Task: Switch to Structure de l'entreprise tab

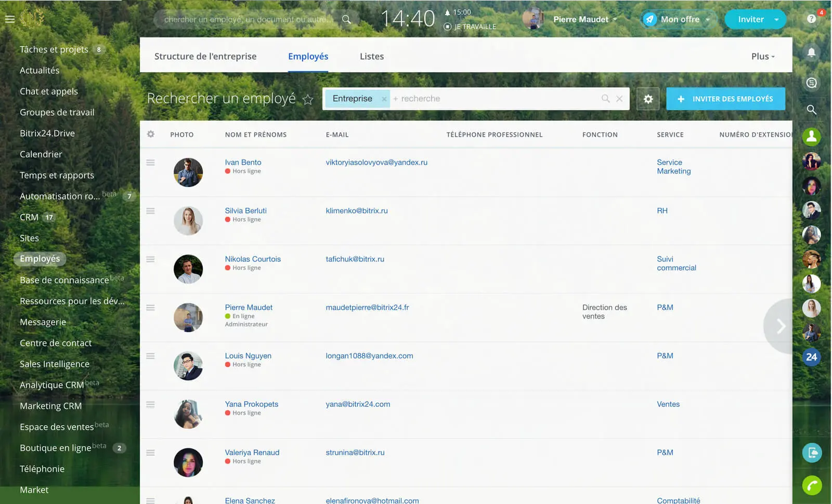Action: click(x=205, y=56)
